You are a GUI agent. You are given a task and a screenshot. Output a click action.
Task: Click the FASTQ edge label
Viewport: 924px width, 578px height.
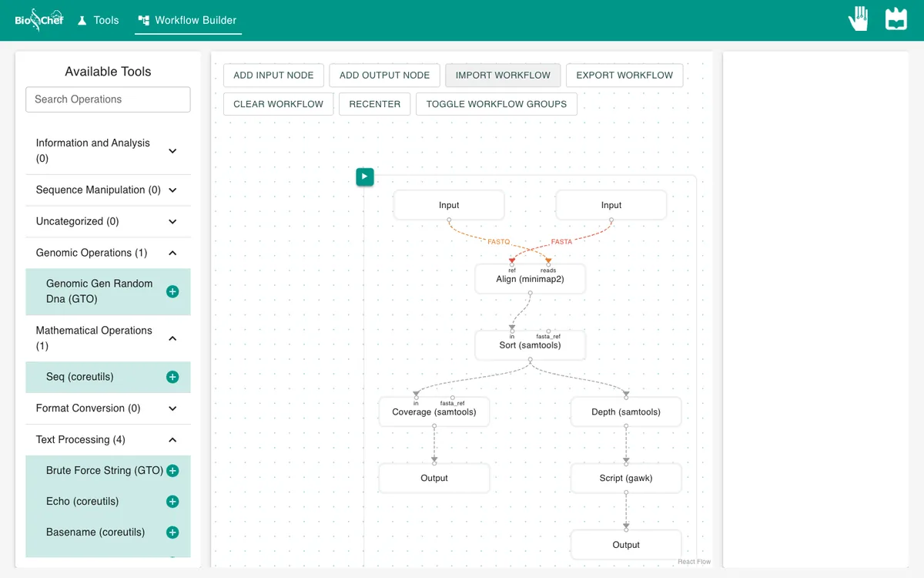499,242
